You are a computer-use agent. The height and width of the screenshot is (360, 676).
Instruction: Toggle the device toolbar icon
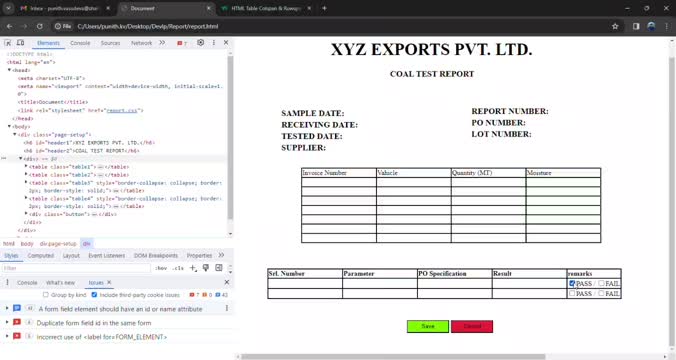coord(20,43)
